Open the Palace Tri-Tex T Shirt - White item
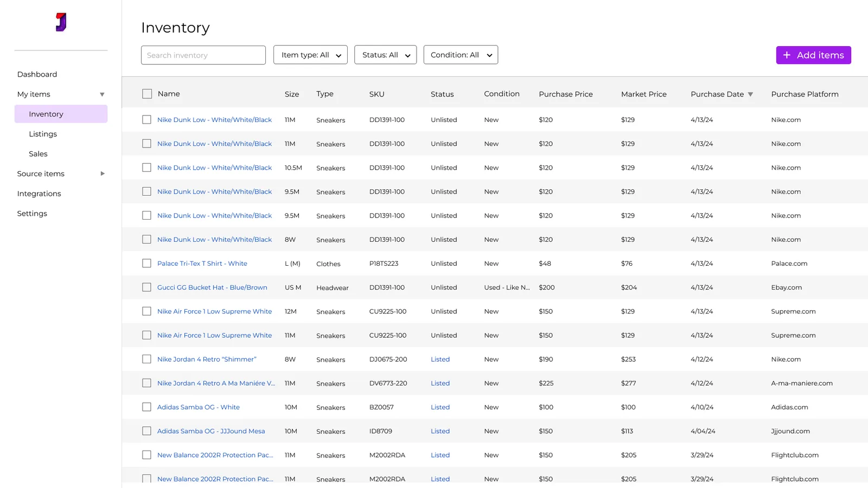 202,264
